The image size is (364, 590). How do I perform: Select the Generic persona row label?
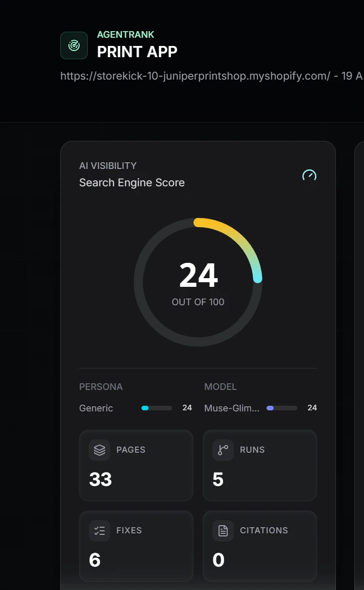96,408
